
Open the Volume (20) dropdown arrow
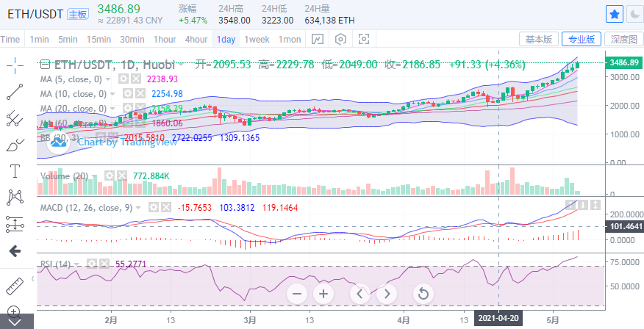(x=96, y=176)
